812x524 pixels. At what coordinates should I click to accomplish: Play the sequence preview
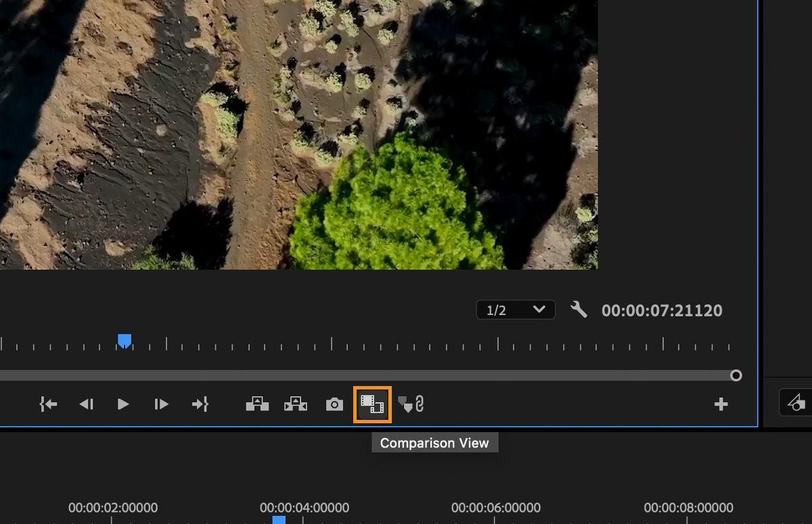(124, 404)
